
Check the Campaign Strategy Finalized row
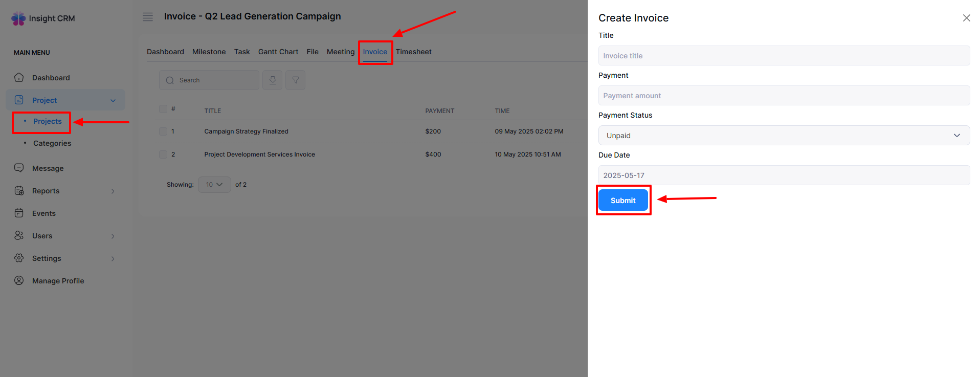pos(163,131)
